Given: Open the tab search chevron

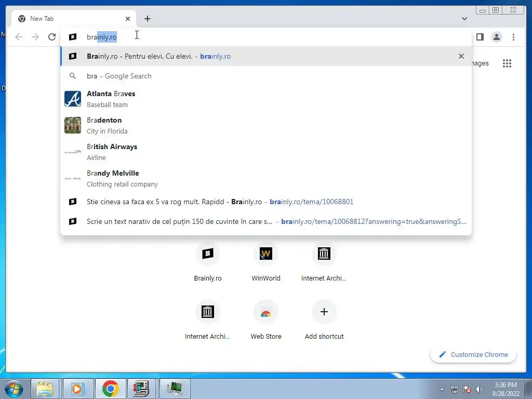Looking at the screenshot, I should point(464,19).
